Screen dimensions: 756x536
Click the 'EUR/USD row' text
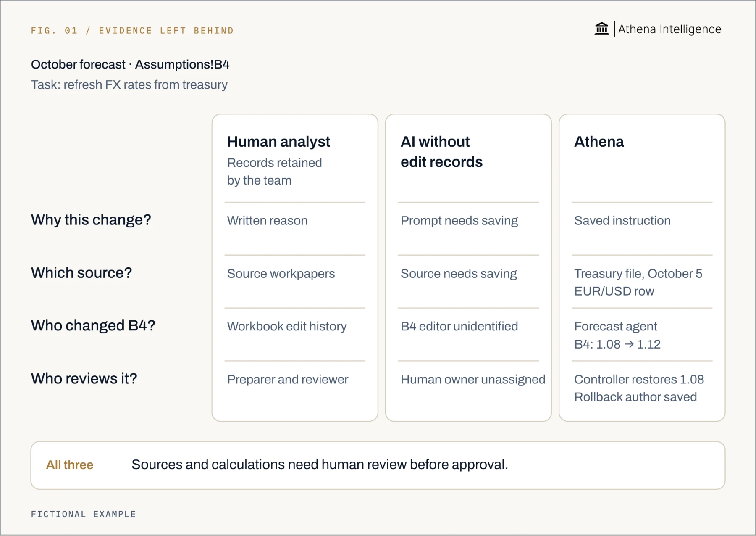point(614,291)
